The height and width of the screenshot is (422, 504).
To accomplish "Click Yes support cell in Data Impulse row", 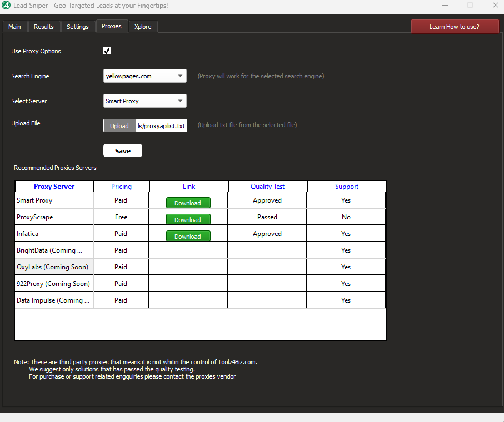I will tap(346, 300).
